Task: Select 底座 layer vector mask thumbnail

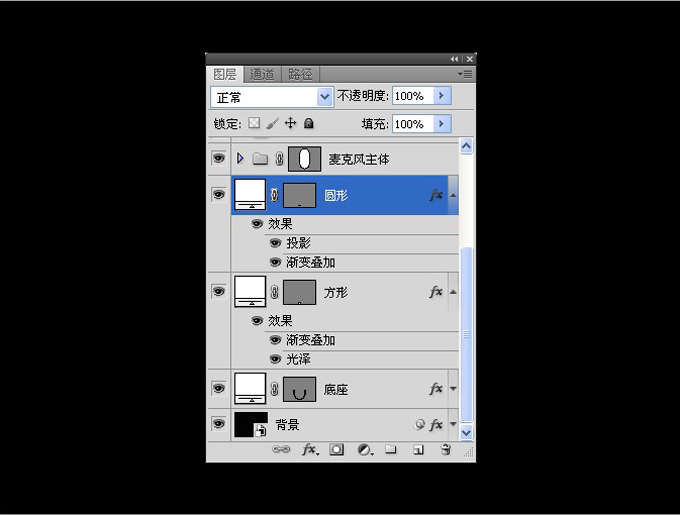Action: pos(299,389)
